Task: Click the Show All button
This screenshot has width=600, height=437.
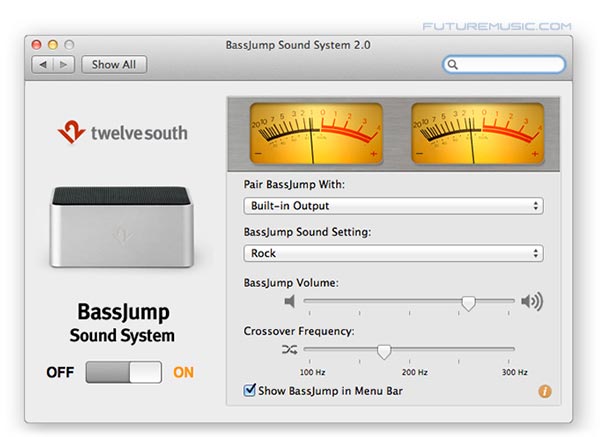Action: (x=114, y=65)
